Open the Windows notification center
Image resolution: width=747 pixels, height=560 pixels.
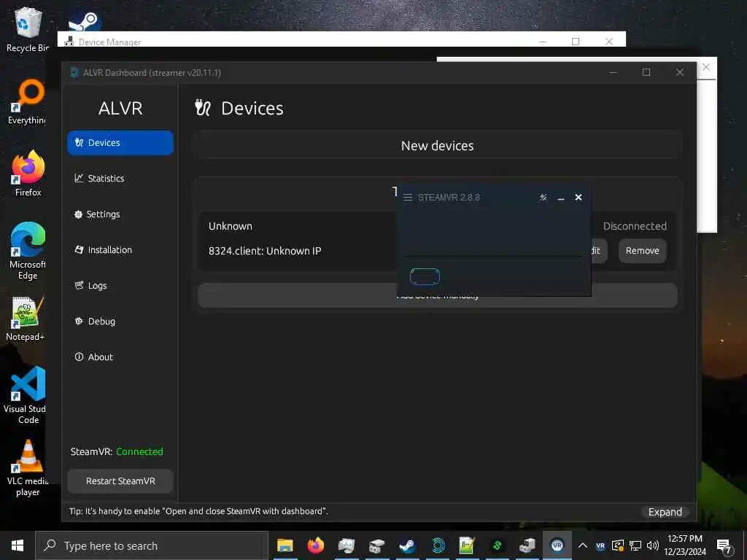(724, 545)
